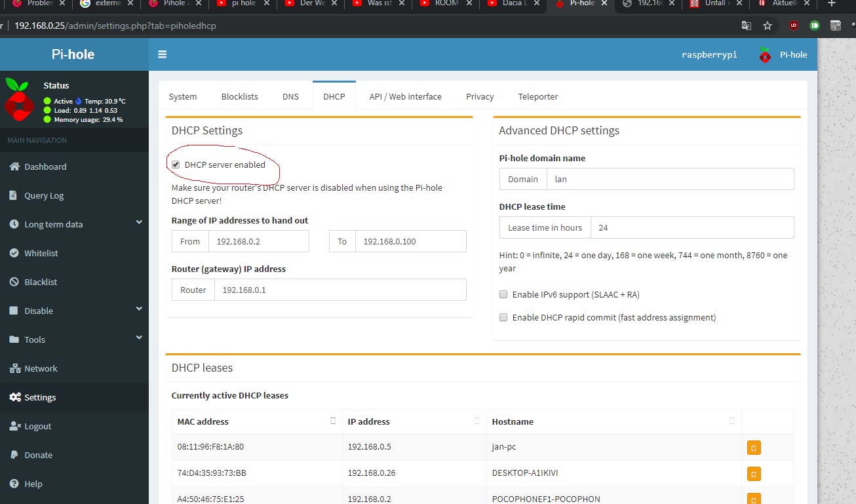
Task: Log out of the Pi-hole admin
Action: point(37,426)
